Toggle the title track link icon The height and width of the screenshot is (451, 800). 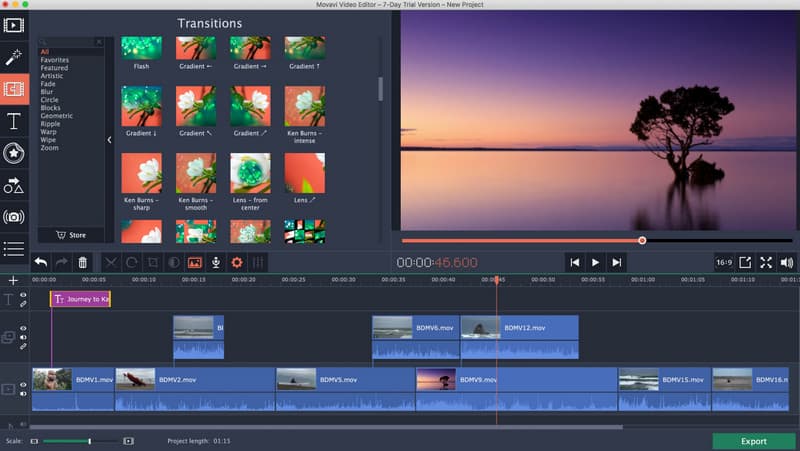[x=23, y=304]
